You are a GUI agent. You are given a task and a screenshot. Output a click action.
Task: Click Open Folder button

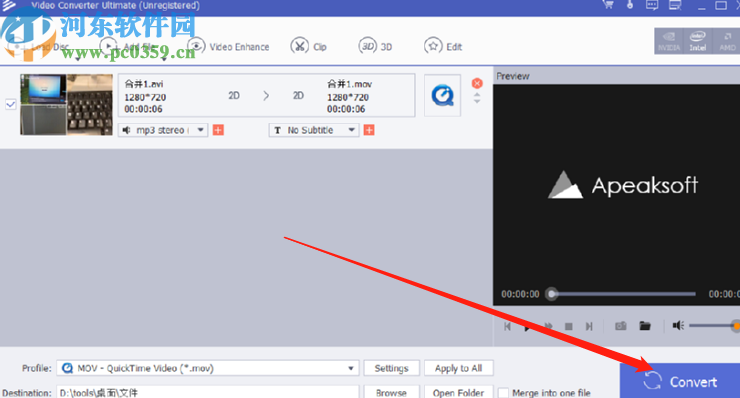458,392
